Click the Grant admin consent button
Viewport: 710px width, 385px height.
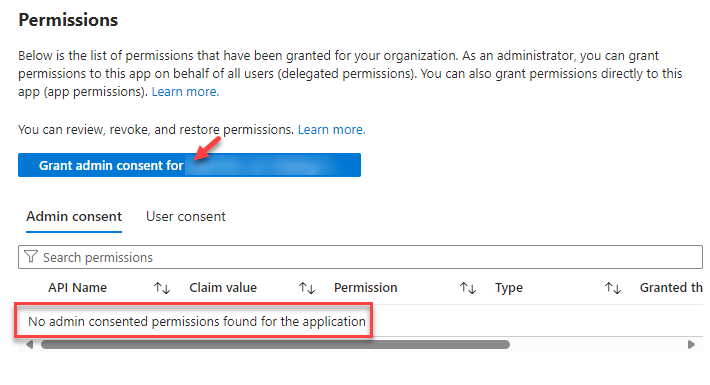[189, 165]
